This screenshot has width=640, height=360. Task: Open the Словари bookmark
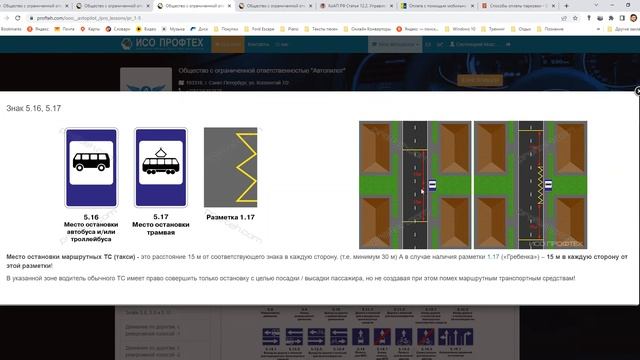(x=118, y=29)
